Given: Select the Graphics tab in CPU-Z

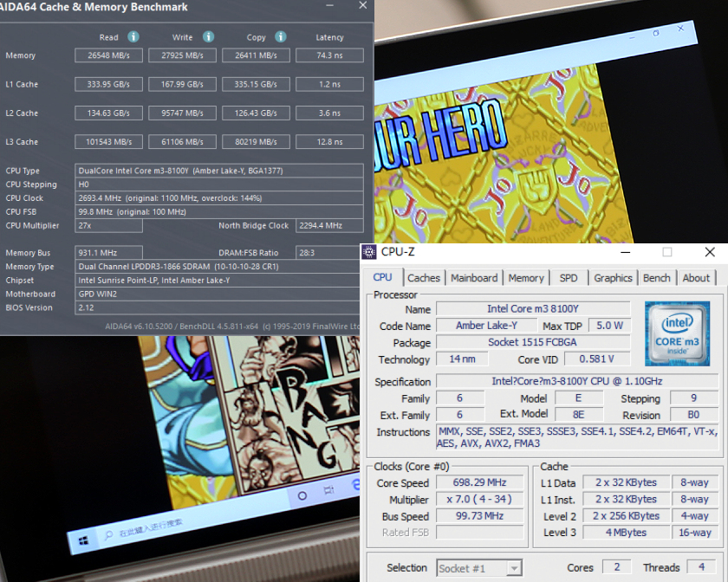Looking at the screenshot, I should pyautogui.click(x=613, y=278).
